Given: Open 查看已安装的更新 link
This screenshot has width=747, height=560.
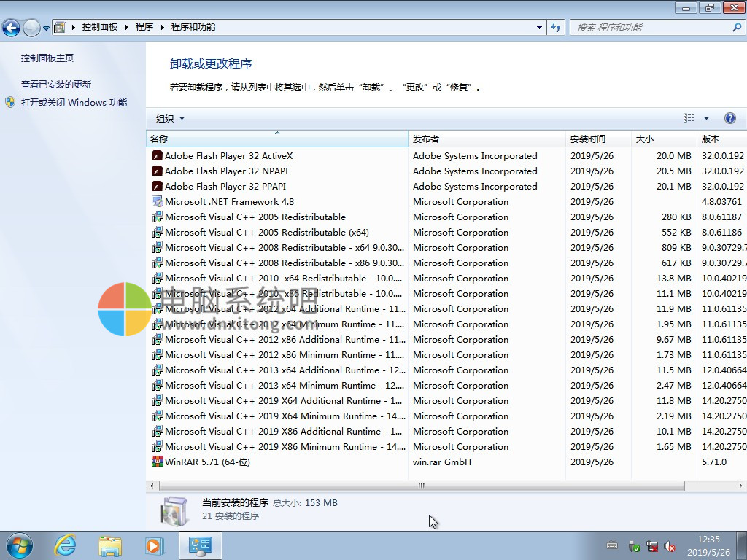Looking at the screenshot, I should click(x=55, y=85).
